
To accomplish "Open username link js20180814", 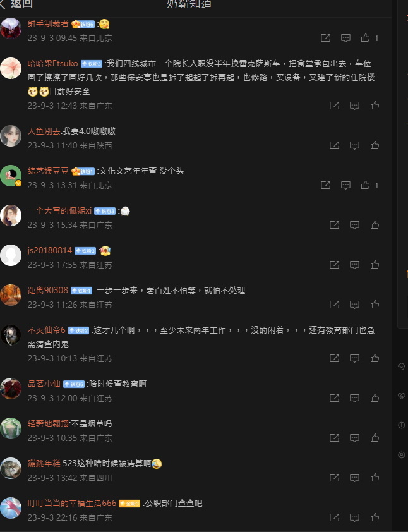I will pos(49,250).
